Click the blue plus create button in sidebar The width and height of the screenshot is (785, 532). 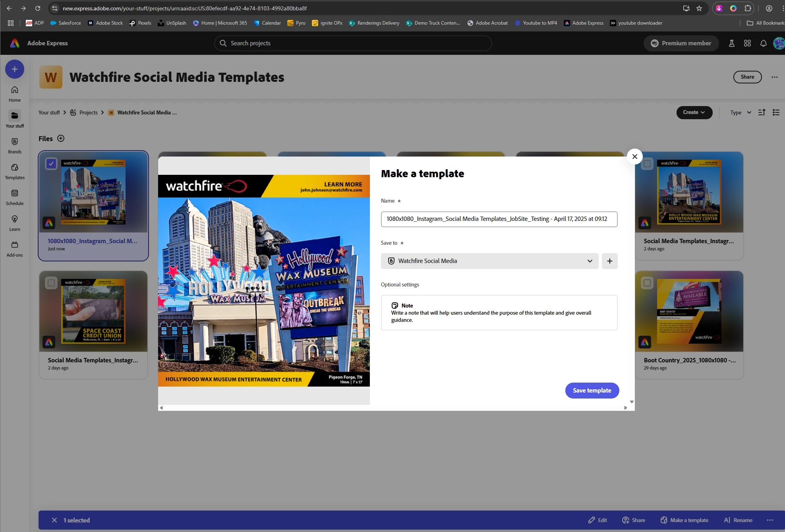tap(15, 69)
